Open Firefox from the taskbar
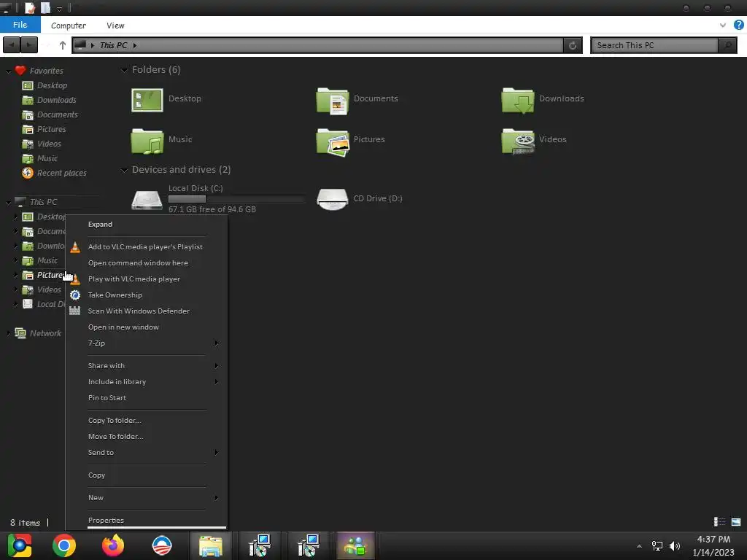The image size is (747, 560). tap(113, 545)
